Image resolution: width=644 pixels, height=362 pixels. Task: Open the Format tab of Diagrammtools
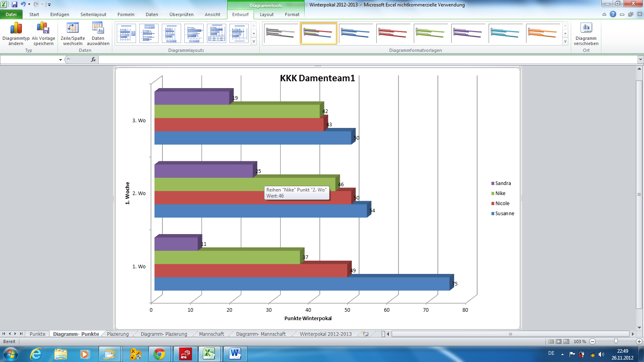point(292,14)
